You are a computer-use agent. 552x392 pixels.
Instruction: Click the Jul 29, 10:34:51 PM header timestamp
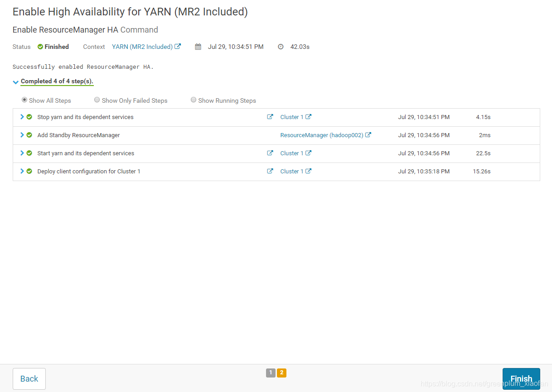pos(236,47)
